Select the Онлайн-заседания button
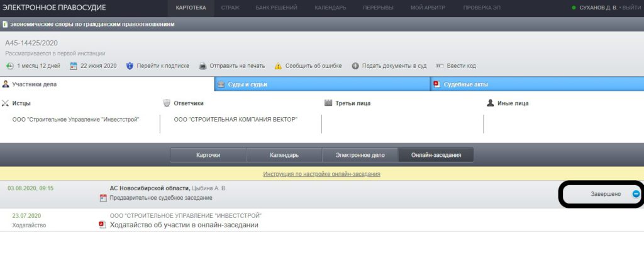Screen dimensions: 644x279 (436, 155)
